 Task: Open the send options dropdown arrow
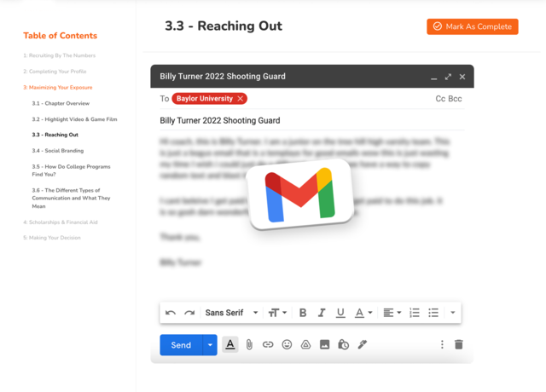click(x=210, y=345)
